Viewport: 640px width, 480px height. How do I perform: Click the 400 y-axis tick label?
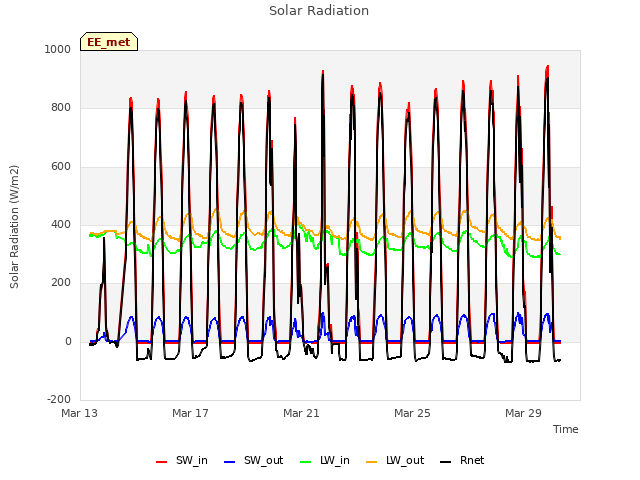(x=61, y=224)
